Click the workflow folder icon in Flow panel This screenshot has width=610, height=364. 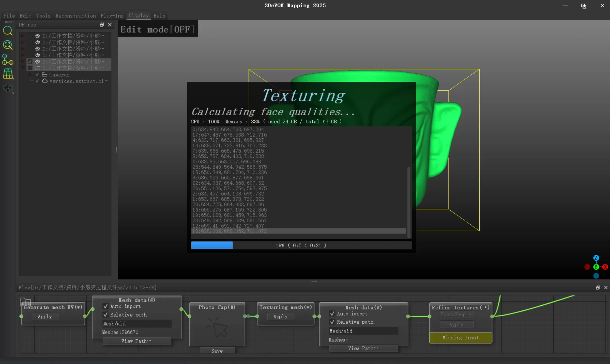(25, 302)
